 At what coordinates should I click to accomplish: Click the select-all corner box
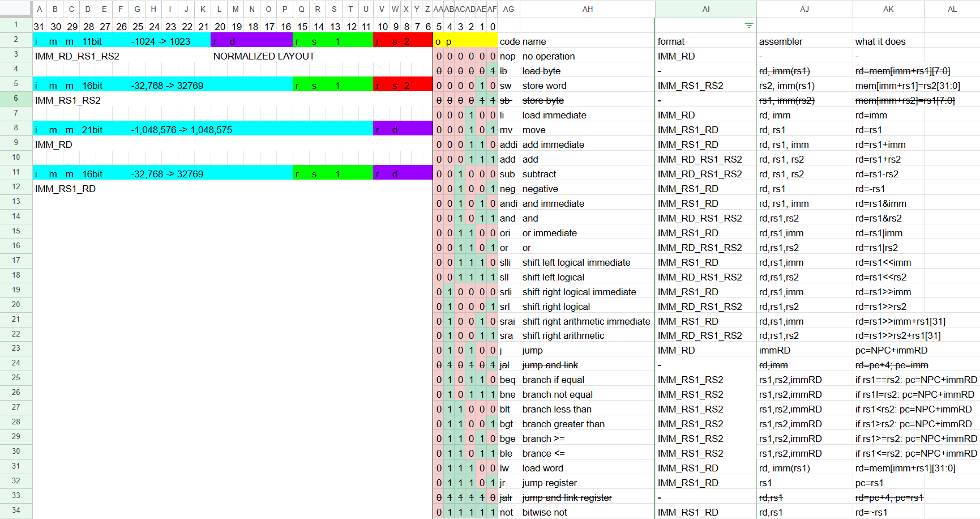click(16, 9)
